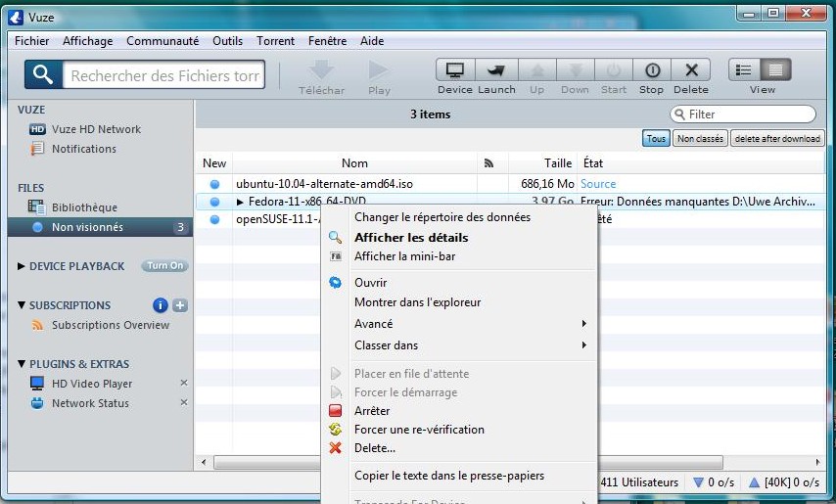The height and width of the screenshot is (504, 836).
Task: Click the 'Source' link for ubuntu
Action: [598, 184]
